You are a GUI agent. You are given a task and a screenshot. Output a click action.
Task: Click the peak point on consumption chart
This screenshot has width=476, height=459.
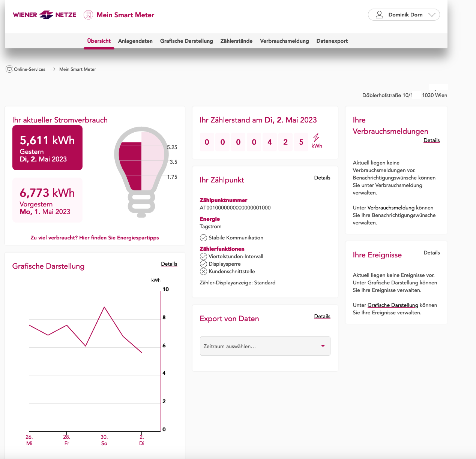point(104,307)
